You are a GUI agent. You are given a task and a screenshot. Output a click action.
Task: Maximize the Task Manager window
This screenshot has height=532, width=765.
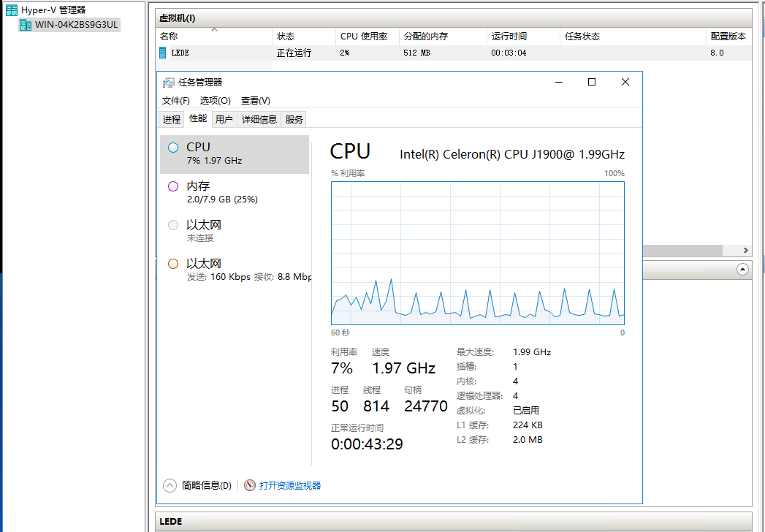point(592,82)
